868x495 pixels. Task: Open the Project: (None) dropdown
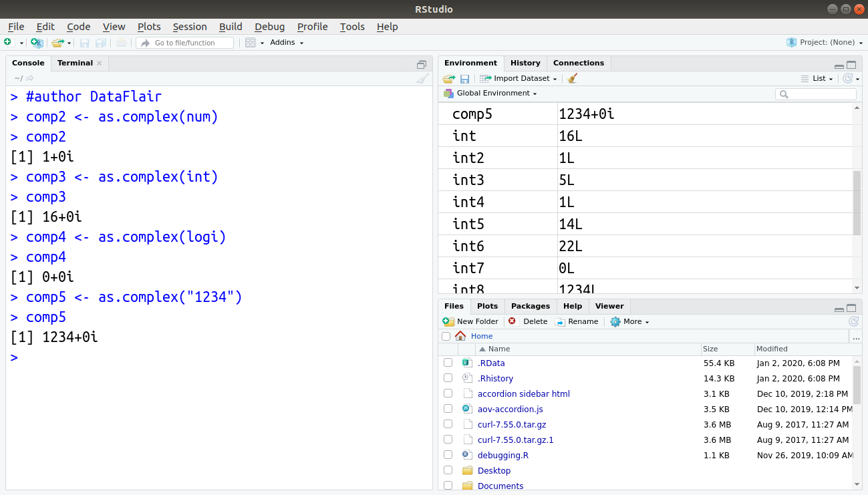826,42
